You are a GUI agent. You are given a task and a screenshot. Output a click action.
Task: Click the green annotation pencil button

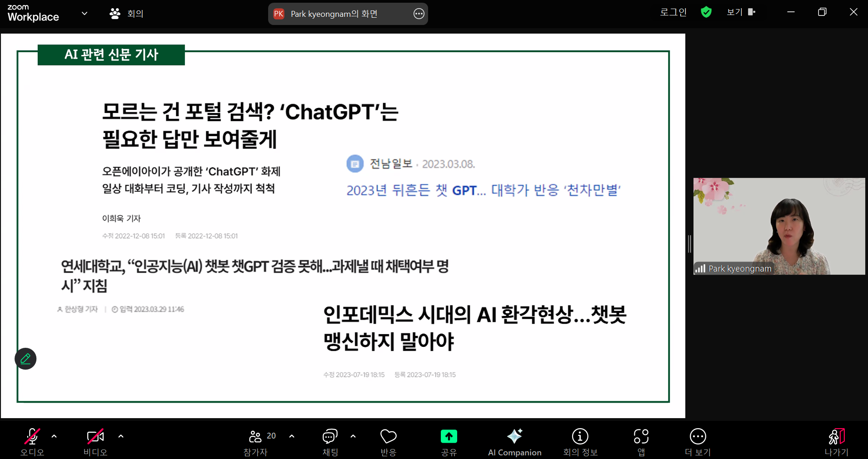click(x=25, y=359)
